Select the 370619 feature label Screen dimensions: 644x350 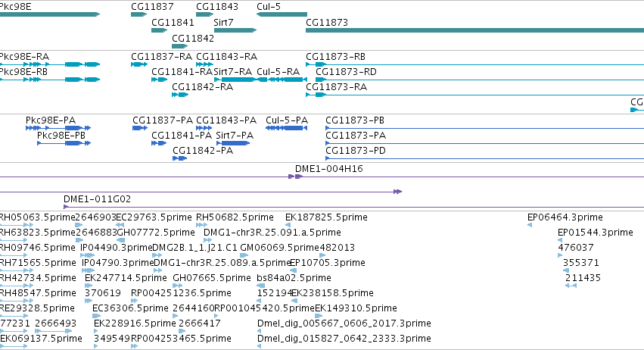pos(103,293)
